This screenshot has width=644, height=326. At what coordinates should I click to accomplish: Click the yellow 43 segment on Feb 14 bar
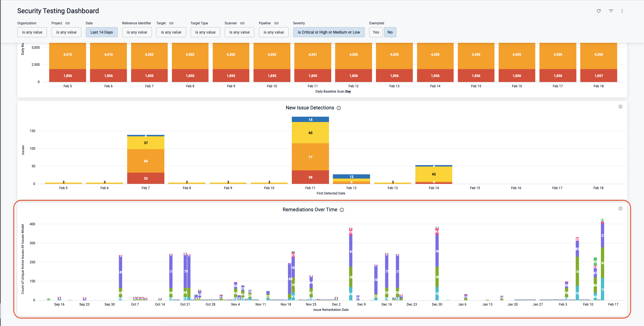coord(434,174)
